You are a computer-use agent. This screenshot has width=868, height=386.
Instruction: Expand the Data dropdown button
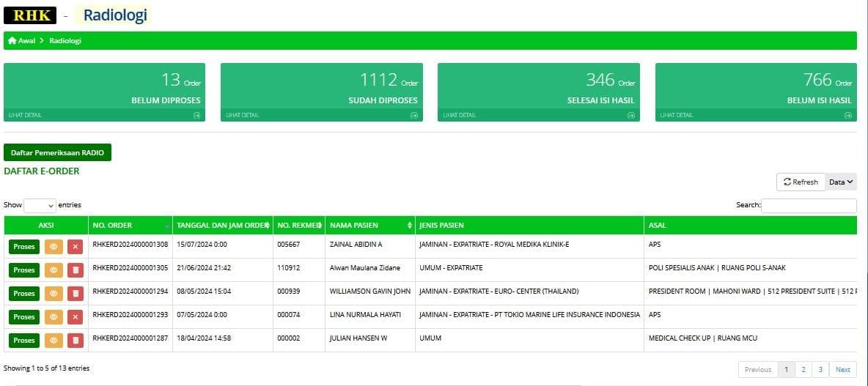842,182
